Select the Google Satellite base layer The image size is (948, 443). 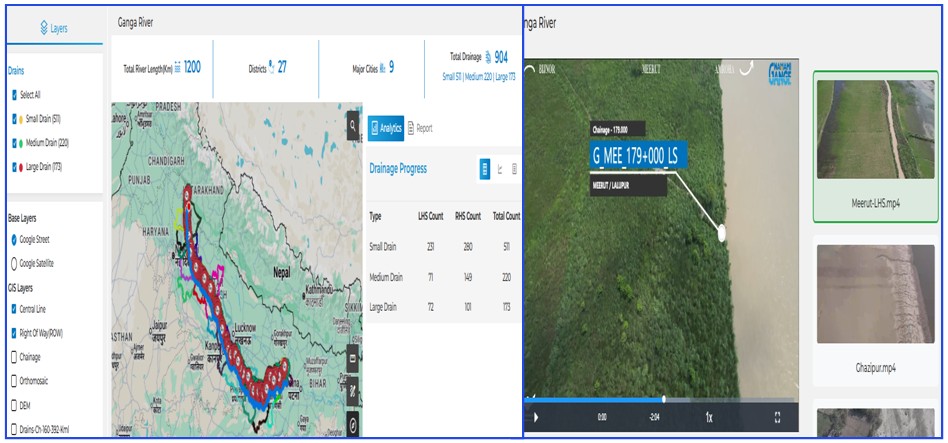[13, 263]
